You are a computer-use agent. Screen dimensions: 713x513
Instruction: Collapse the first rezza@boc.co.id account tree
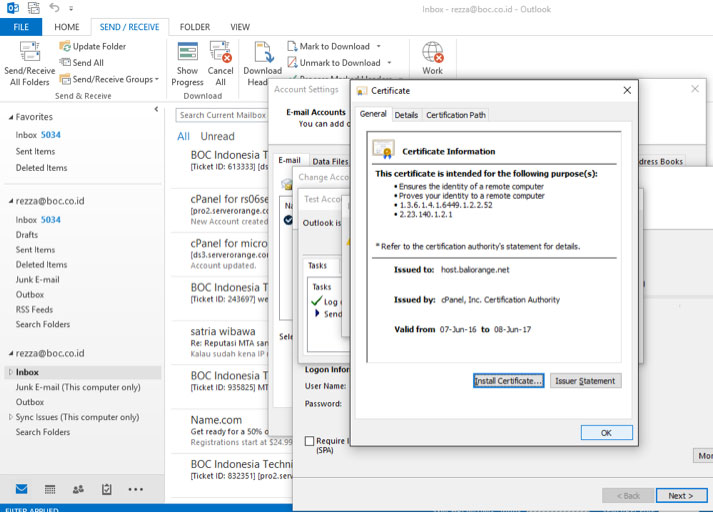coord(11,201)
